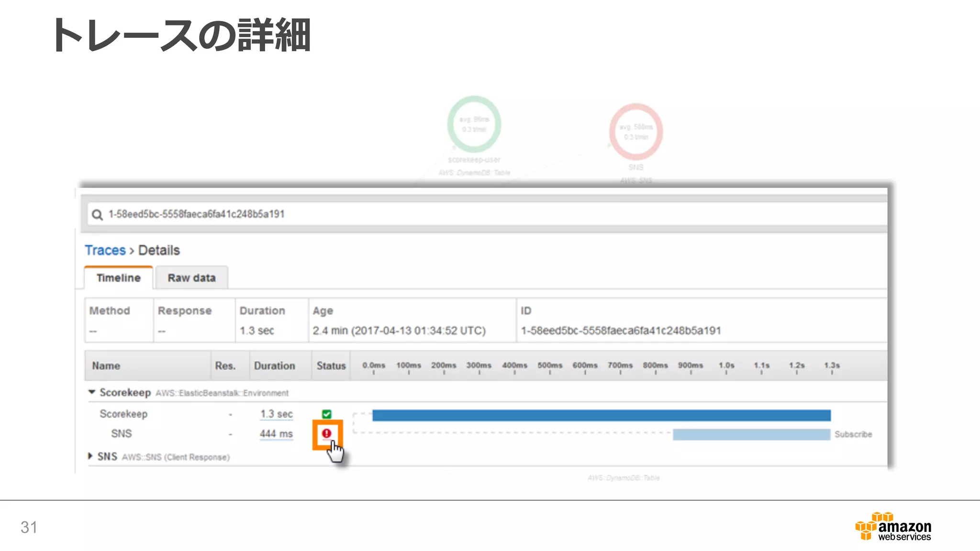Click the 444 ms duration link
The image size is (980, 551).
tap(277, 434)
